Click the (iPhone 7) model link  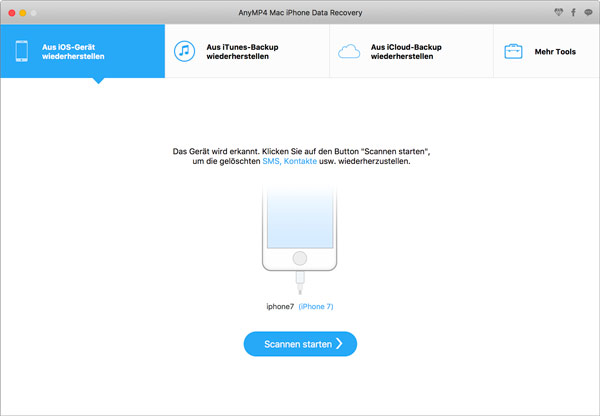(x=316, y=306)
